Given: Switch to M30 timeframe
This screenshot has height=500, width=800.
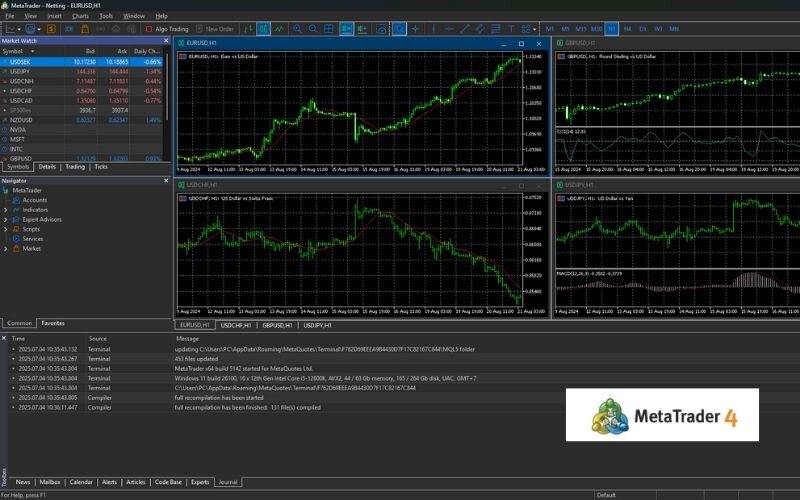Looking at the screenshot, I should click(x=596, y=29).
